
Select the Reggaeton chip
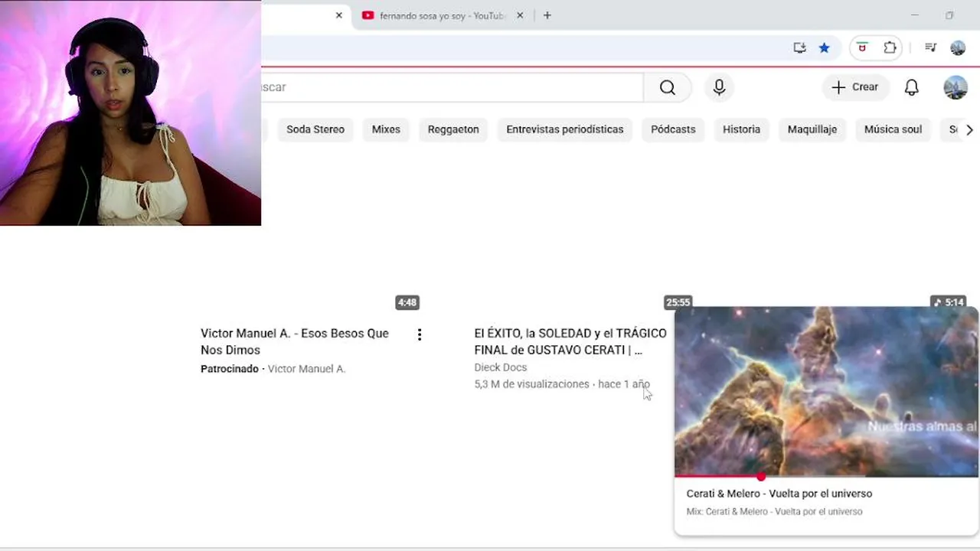pos(453,129)
